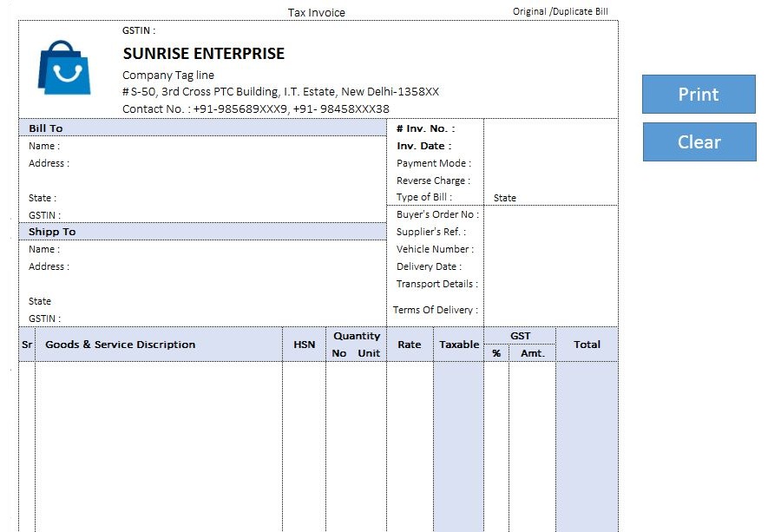The image size is (781, 532).
Task: Select the Reverse Charge value cell
Action: 550,181
